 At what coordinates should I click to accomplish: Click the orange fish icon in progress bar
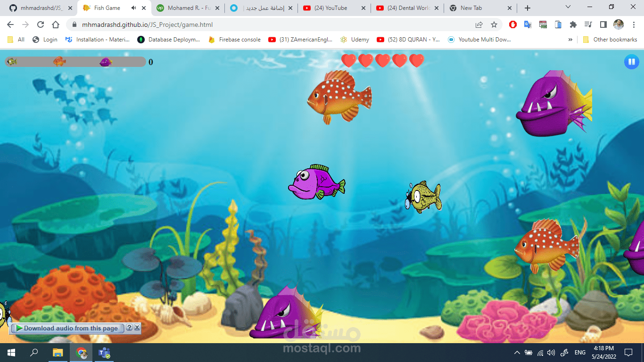tap(59, 61)
